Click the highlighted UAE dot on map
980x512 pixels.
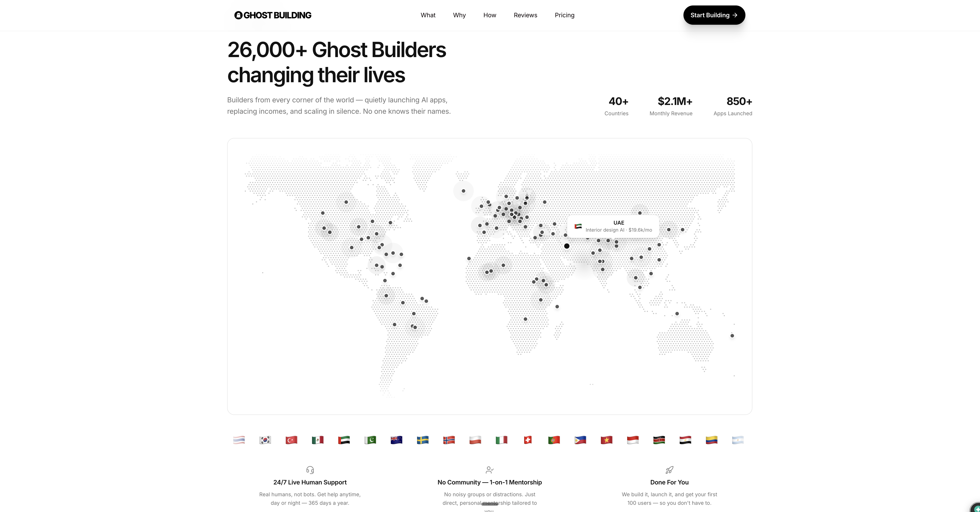click(x=567, y=246)
